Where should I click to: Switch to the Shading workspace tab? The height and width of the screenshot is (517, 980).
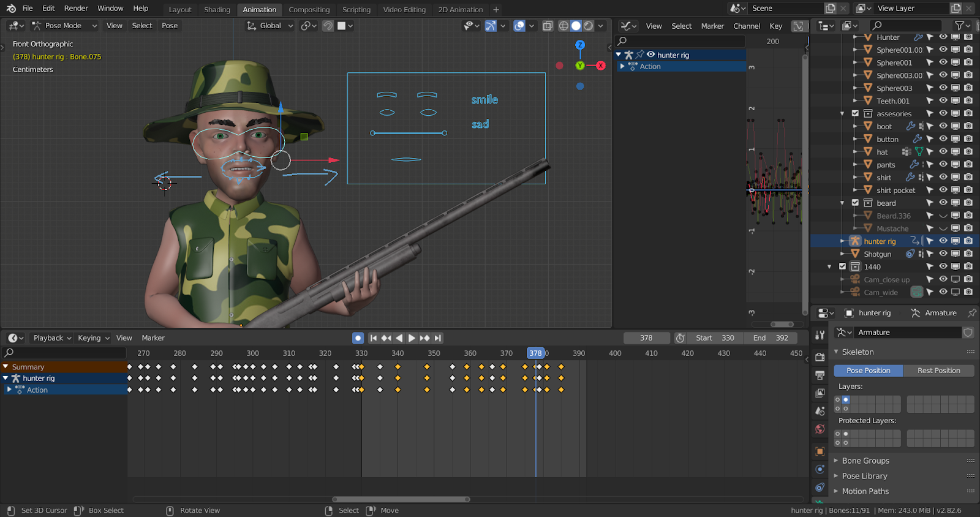click(x=217, y=10)
